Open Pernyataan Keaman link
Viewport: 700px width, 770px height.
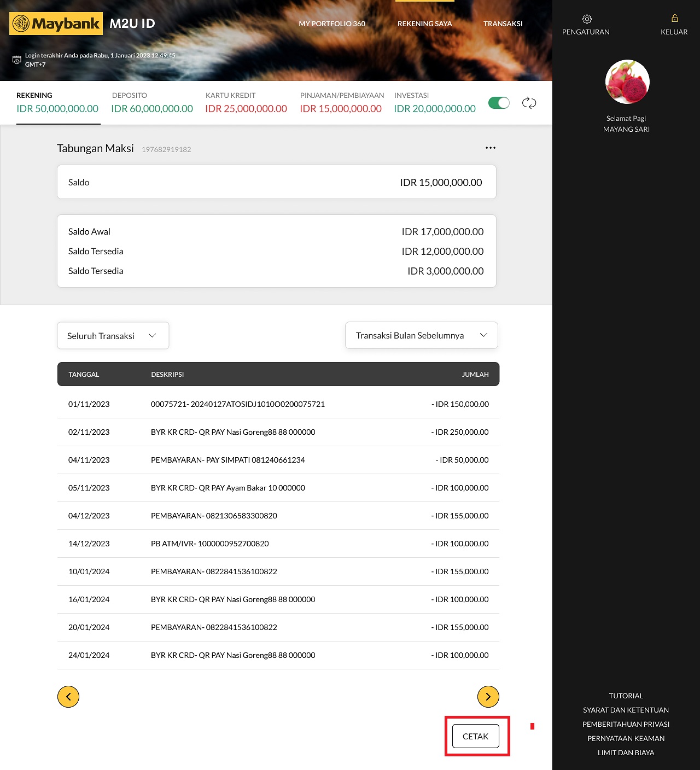626,738
